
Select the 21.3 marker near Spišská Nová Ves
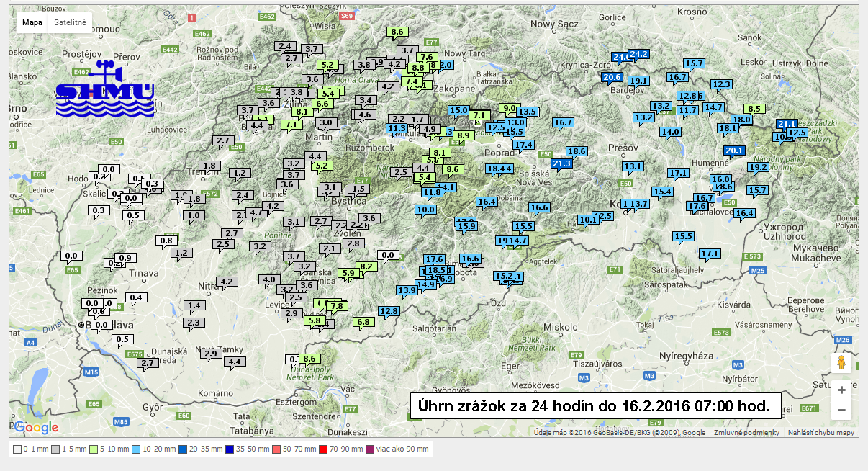pyautogui.click(x=561, y=163)
